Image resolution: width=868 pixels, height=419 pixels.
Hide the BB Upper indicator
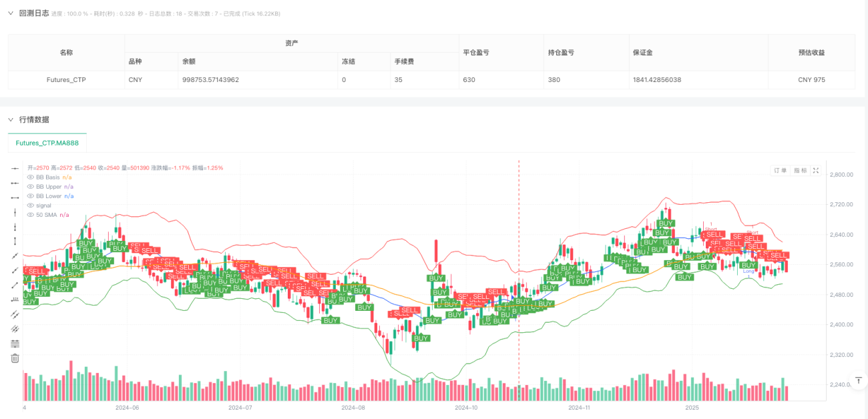point(30,187)
